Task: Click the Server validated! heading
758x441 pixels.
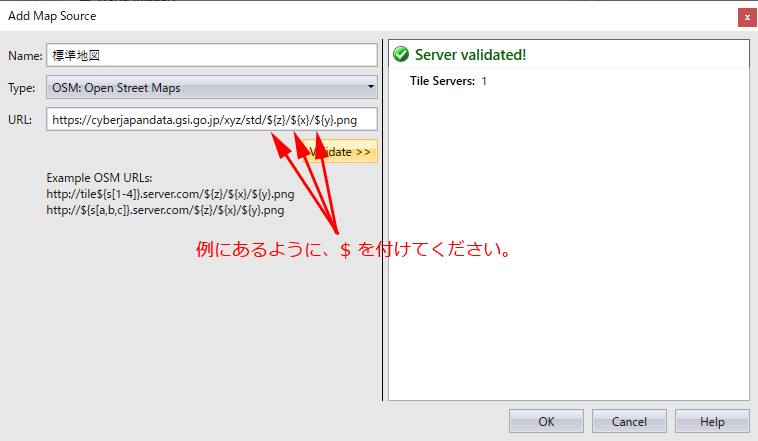Action: pos(470,55)
